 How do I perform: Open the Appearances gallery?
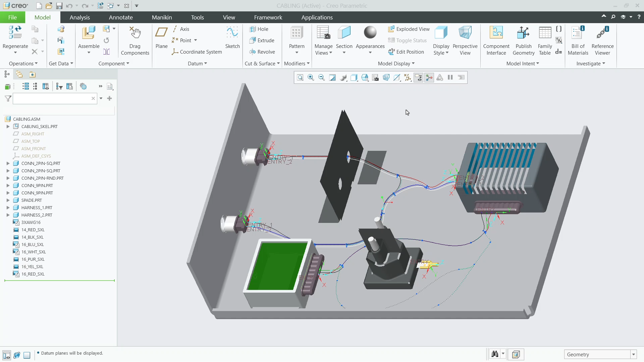[x=370, y=37]
